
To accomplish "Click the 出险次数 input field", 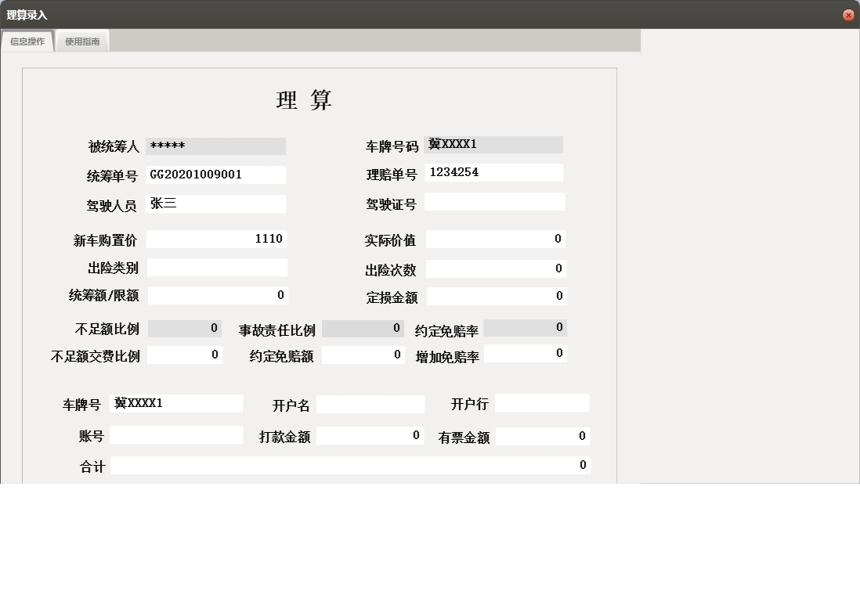I will pos(494,268).
